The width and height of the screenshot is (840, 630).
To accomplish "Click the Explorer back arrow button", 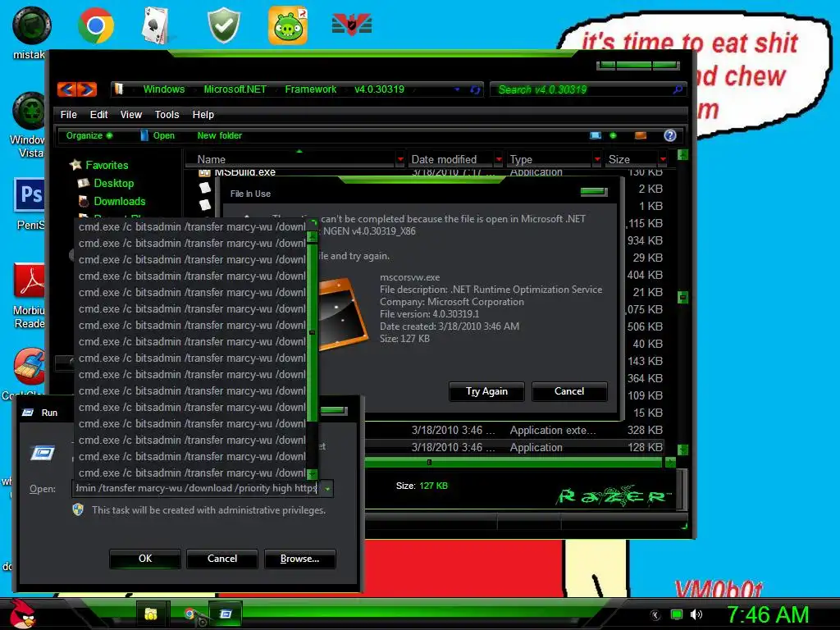I will click(x=66, y=89).
